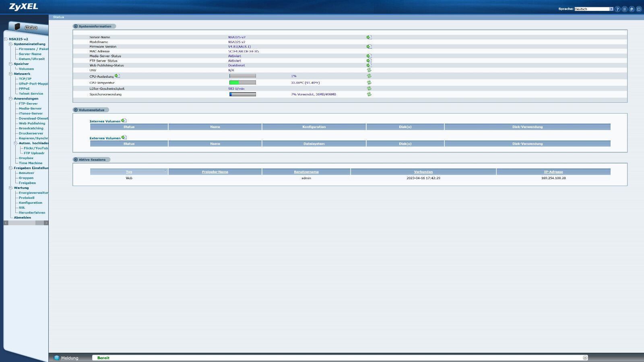Select Abmelden in the navigation tree

click(x=22, y=217)
